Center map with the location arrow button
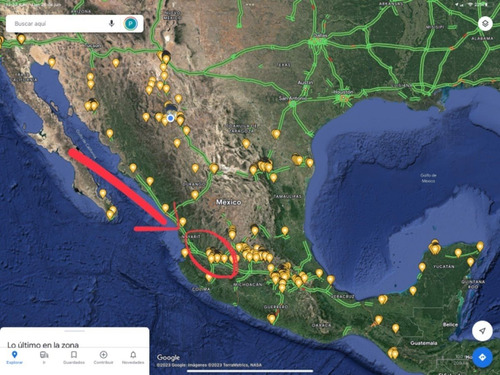Image resolution: width=500 pixels, height=375 pixels. (x=482, y=331)
